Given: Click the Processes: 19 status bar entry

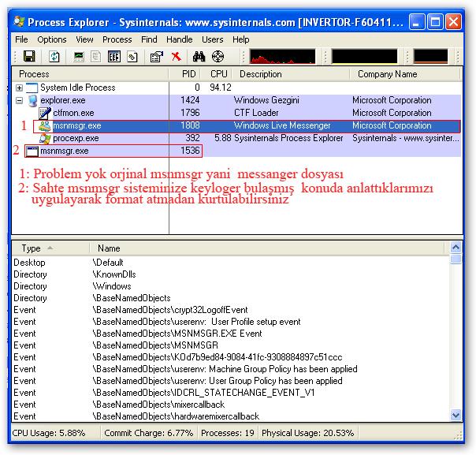Looking at the screenshot, I should (228, 433).
